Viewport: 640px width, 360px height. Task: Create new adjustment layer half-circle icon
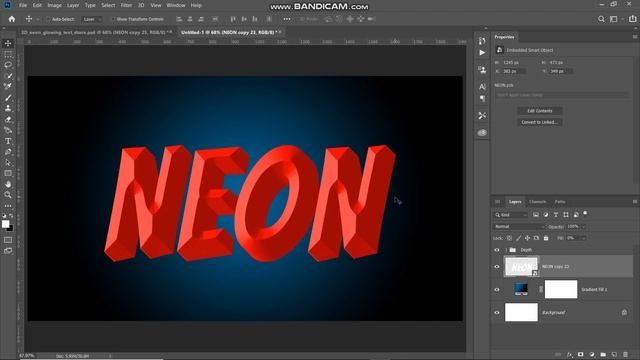[x=592, y=355]
